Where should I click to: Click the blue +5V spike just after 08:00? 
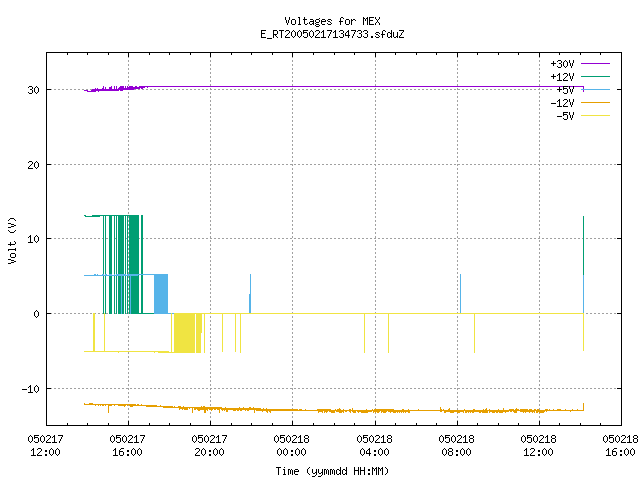tap(460, 294)
